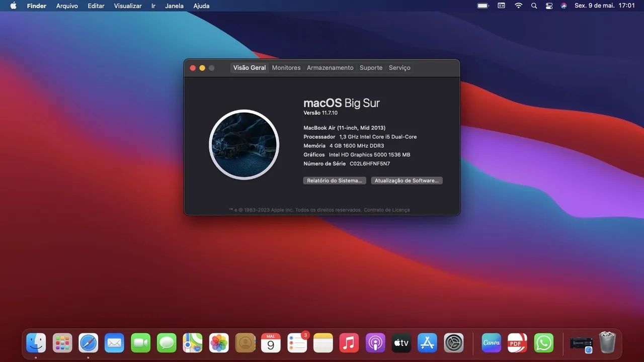Click Intel HD Graphics 5000 text
Screen dimensions: 644x362
369,155
